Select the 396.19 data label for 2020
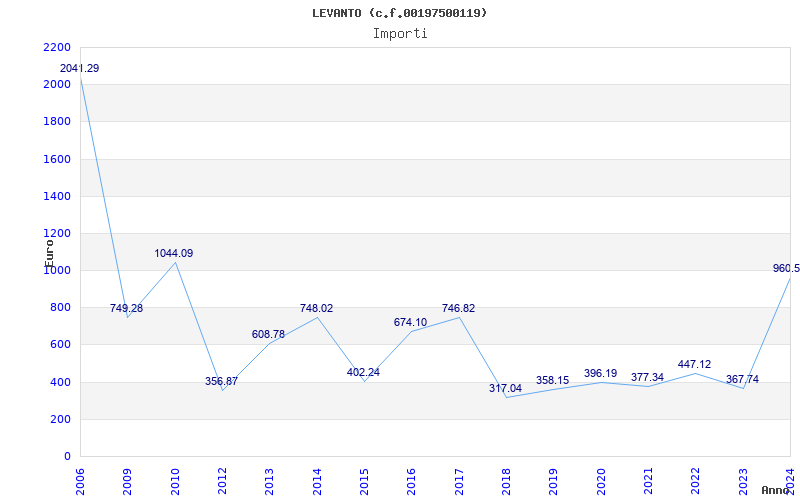Image resolution: width=800 pixels, height=500 pixels. pos(601,373)
